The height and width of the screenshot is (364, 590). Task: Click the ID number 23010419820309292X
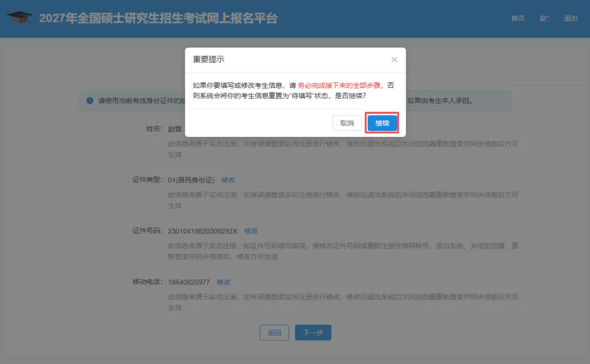203,231
